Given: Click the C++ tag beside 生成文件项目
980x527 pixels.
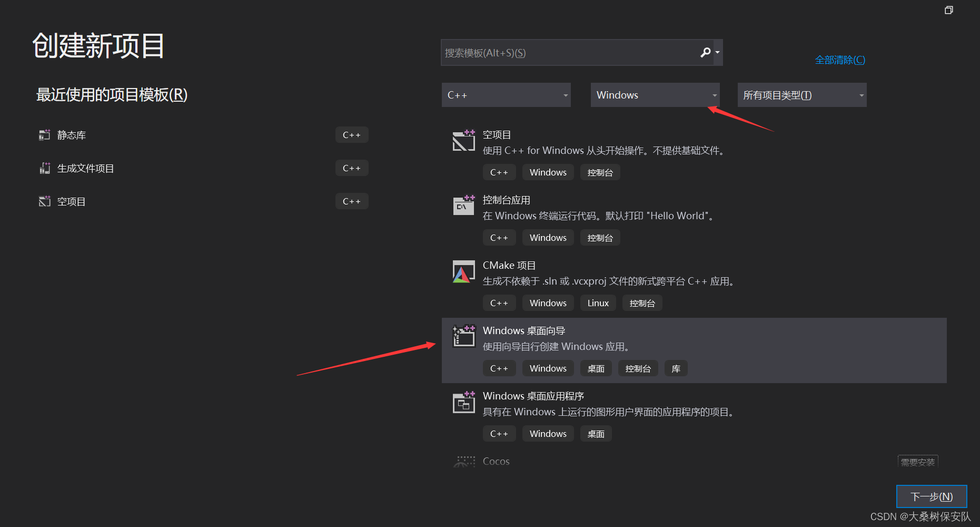Looking at the screenshot, I should [352, 168].
